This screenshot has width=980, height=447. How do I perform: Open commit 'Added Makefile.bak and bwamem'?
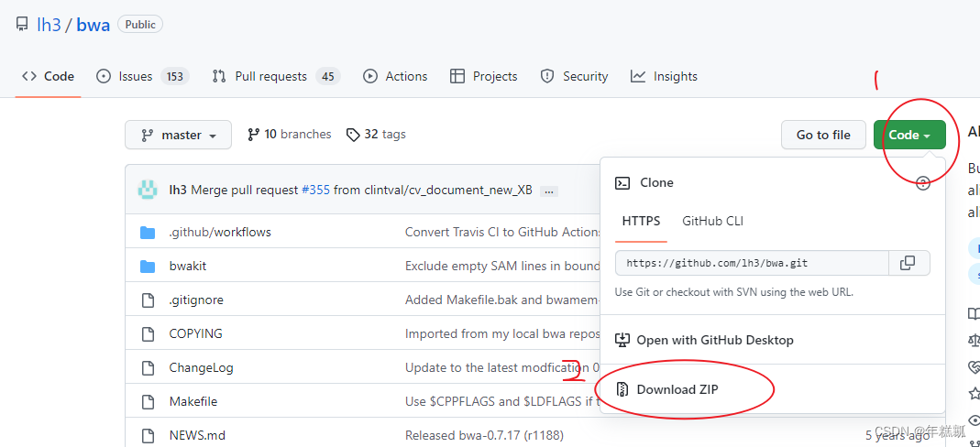click(502, 300)
